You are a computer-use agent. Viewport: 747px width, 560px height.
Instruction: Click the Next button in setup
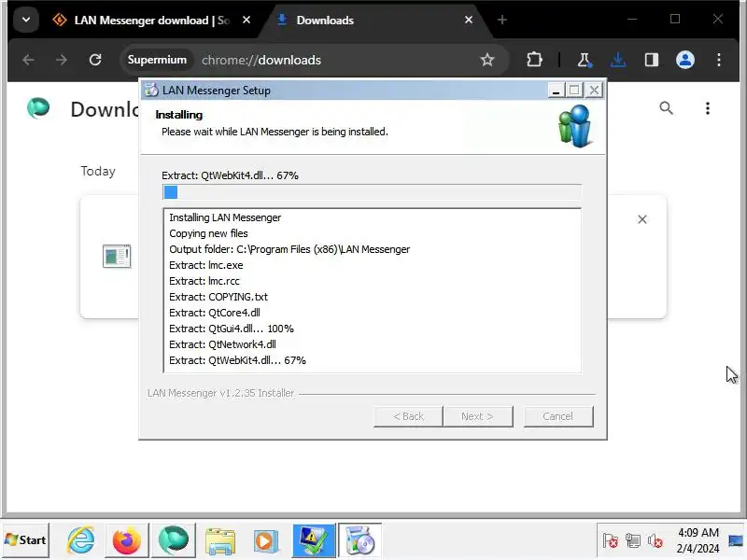478,416
